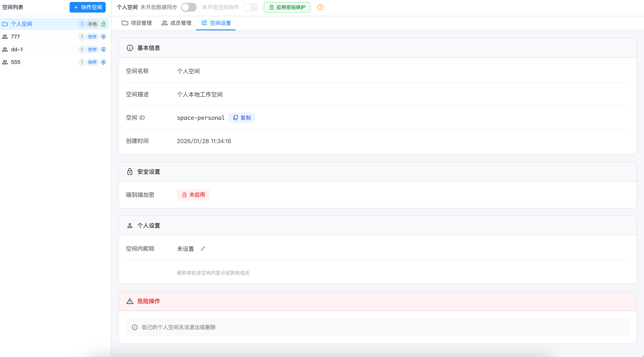Select the 空间设置 tab

(216, 23)
